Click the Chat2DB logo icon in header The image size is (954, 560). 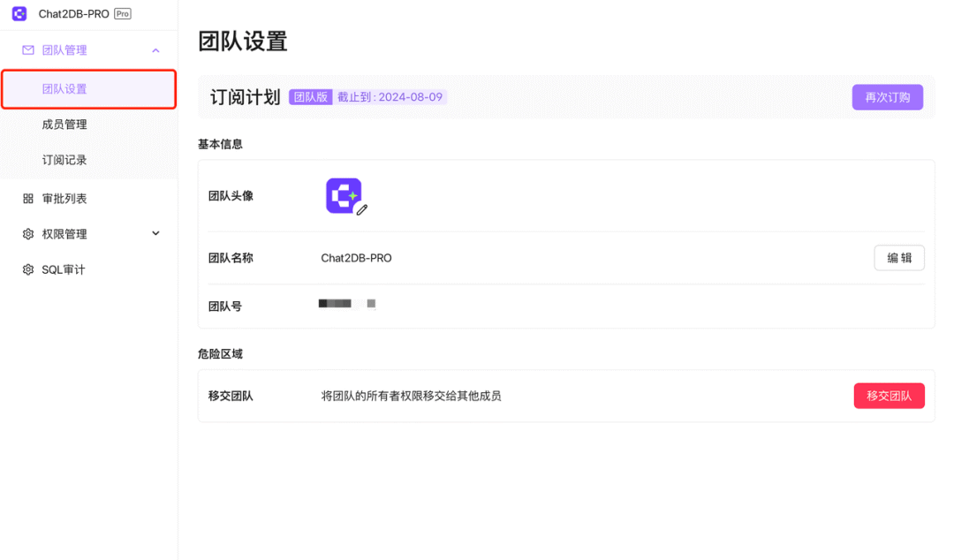(19, 13)
